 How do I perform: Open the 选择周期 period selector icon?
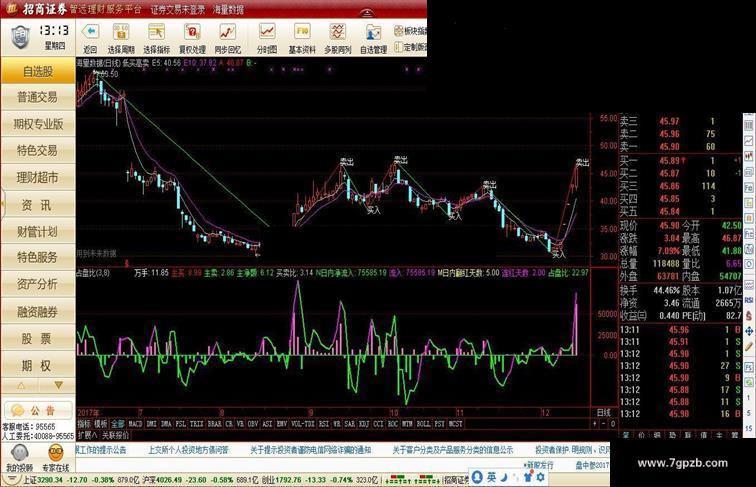(121, 32)
